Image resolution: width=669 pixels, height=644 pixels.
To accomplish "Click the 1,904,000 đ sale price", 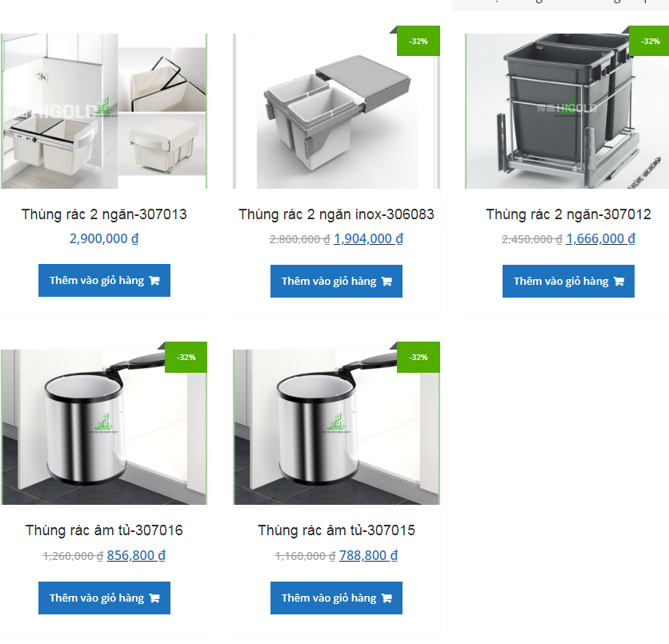I will [368, 238].
